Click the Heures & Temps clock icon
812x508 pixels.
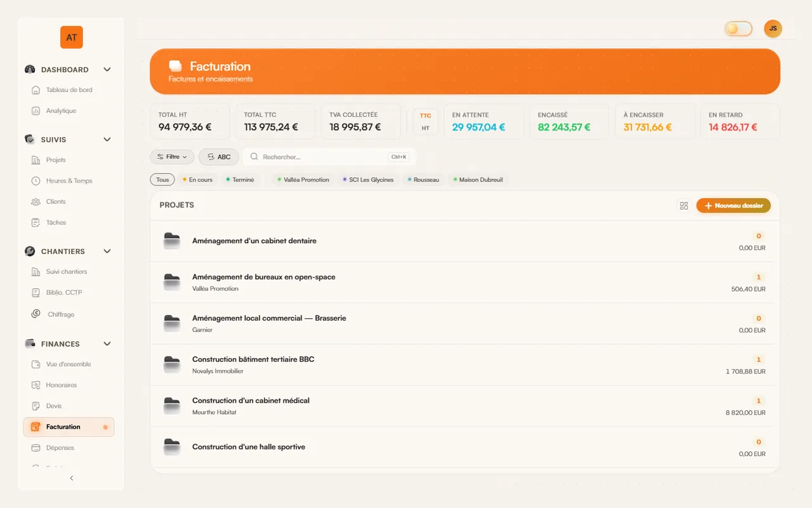[36, 181]
